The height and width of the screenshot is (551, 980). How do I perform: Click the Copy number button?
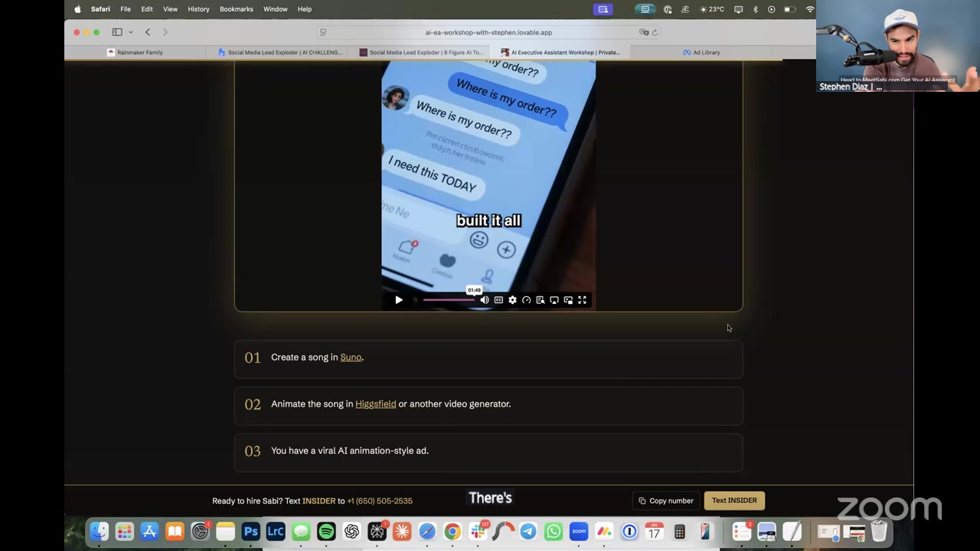point(666,500)
